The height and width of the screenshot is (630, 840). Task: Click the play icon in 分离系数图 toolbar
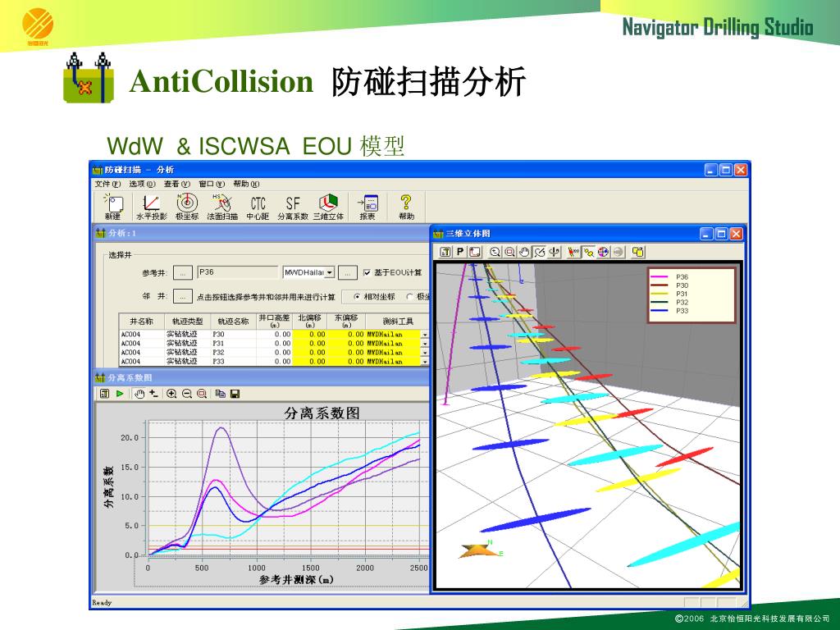(x=120, y=394)
